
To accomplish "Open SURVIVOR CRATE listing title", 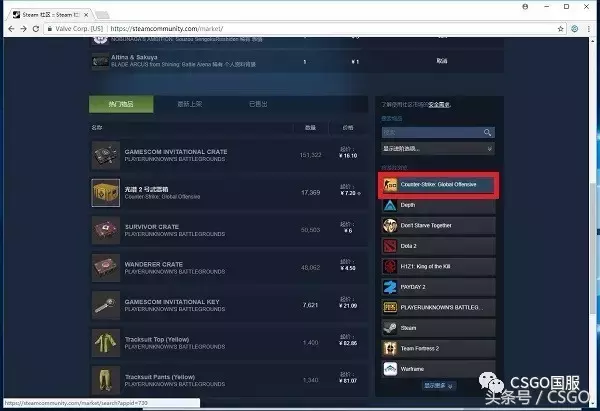I will pos(152,227).
